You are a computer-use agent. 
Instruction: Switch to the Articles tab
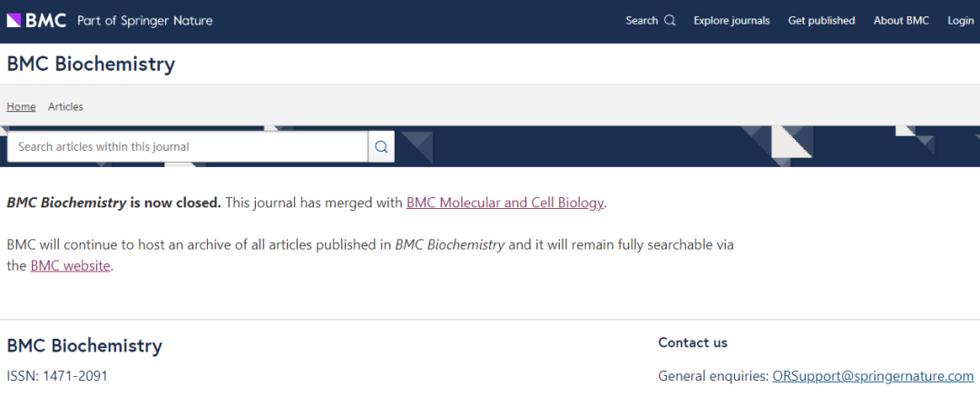coord(65,106)
